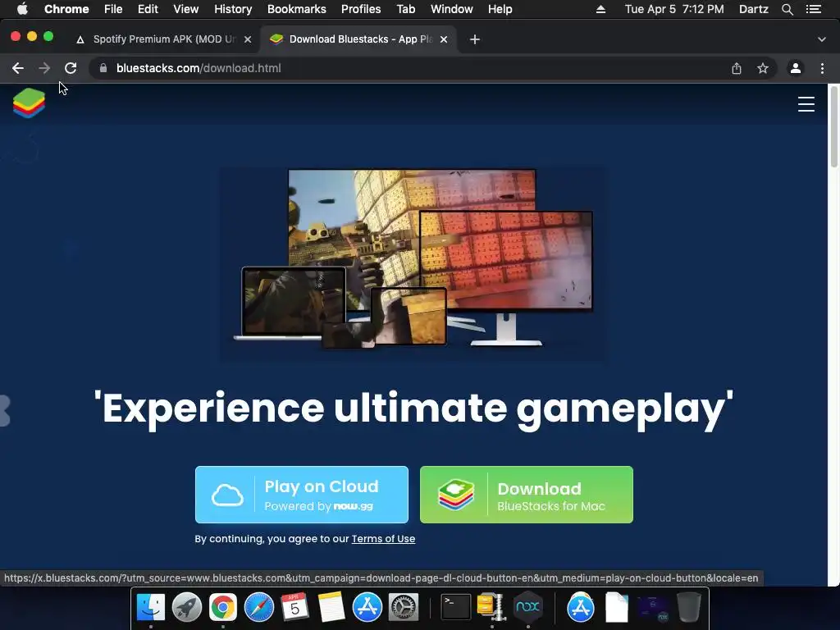This screenshot has height=630, width=840.
Task: Open the Profiles menu
Action: 361,9
